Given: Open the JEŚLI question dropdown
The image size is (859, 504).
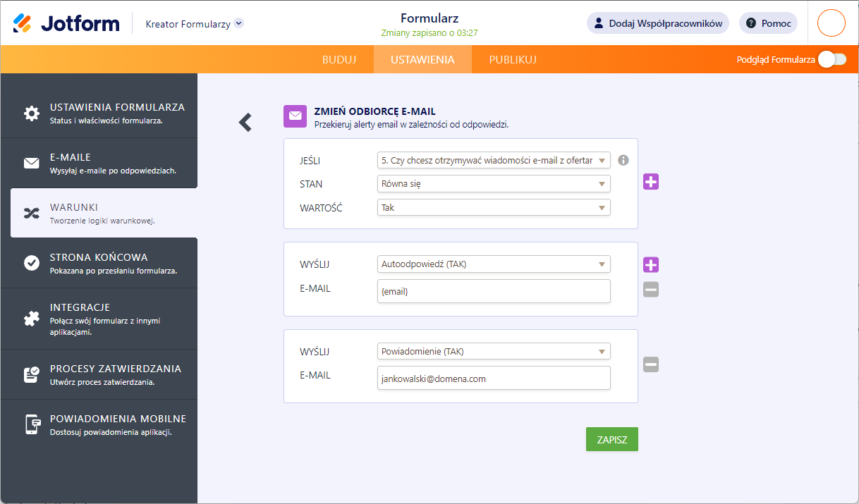Looking at the screenshot, I should pyautogui.click(x=494, y=161).
